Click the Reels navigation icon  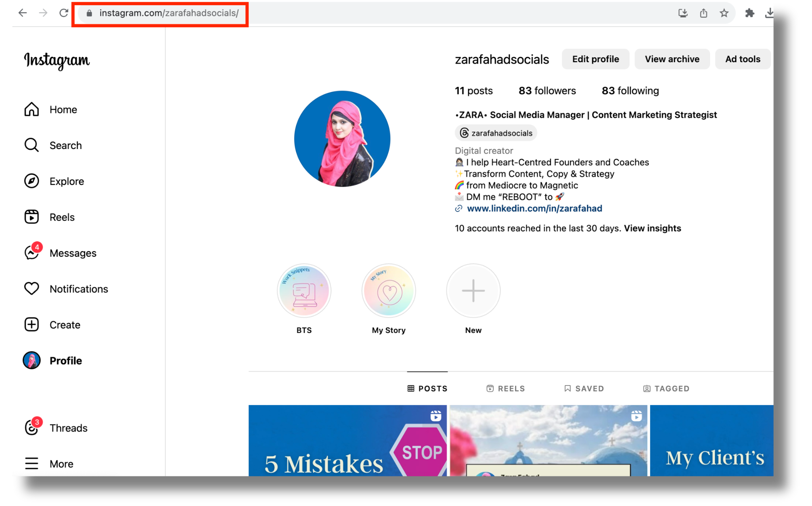31,216
